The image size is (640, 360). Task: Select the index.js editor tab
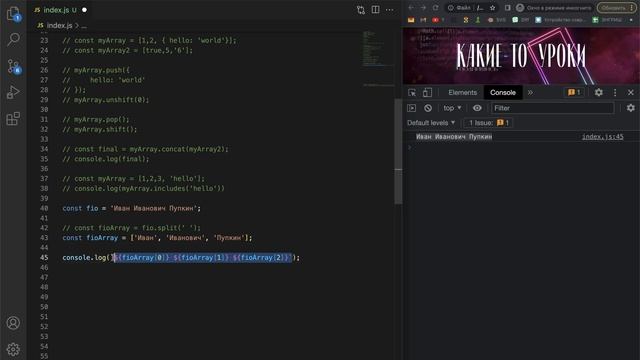click(x=60, y=10)
